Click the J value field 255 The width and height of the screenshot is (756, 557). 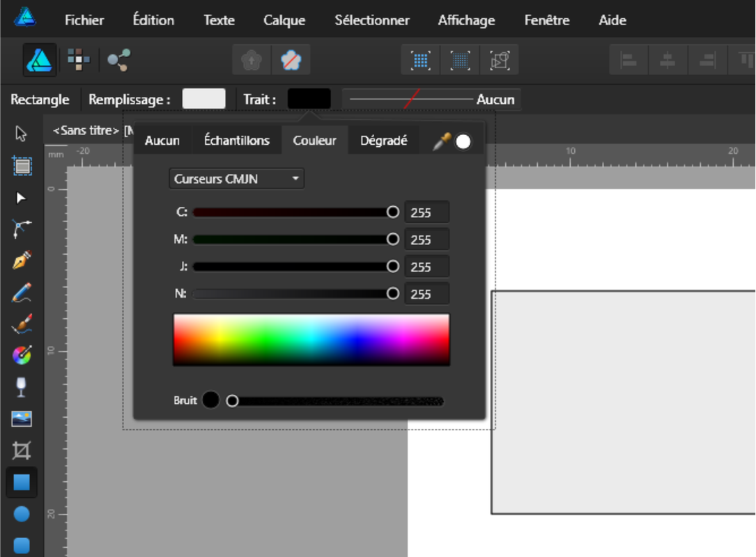pos(426,267)
